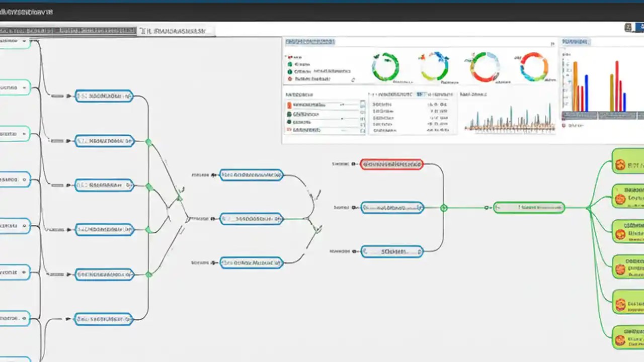Viewport: 644px width, 362px height.
Task: Select the green circle icon in the dashboard legend
Action: 289,64
